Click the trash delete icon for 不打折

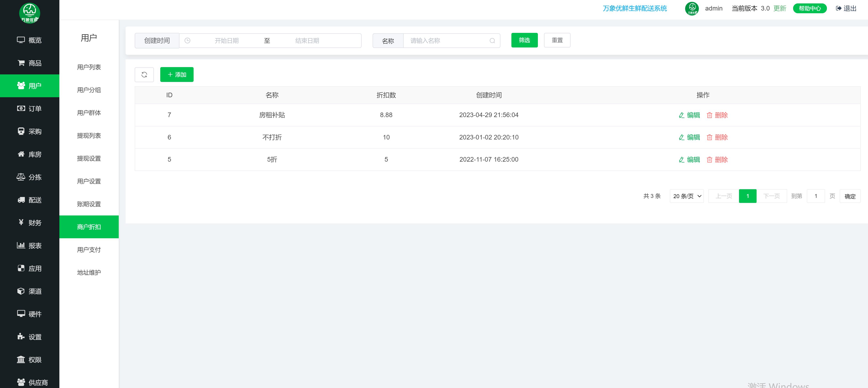pyautogui.click(x=709, y=137)
